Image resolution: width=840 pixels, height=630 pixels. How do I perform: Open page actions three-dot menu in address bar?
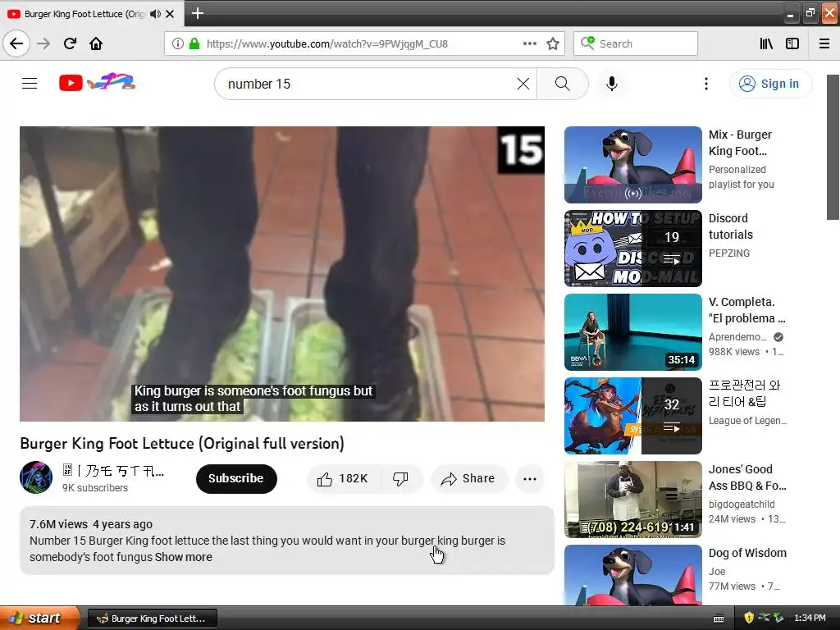529,43
